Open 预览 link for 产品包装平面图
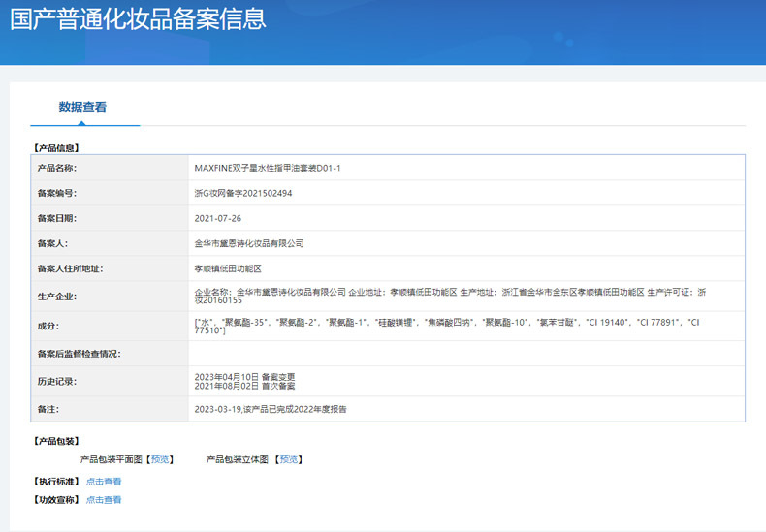This screenshot has height=532, width=766. click(x=160, y=459)
